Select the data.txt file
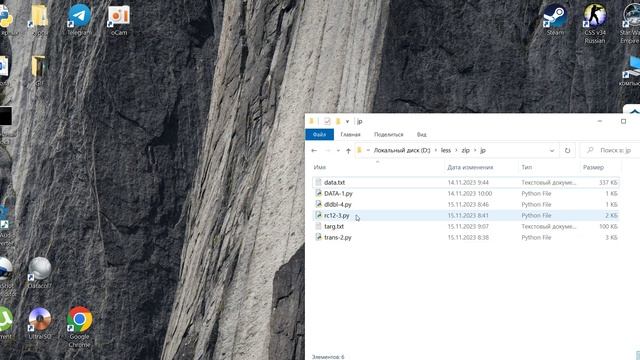The image size is (640, 360). 334,182
